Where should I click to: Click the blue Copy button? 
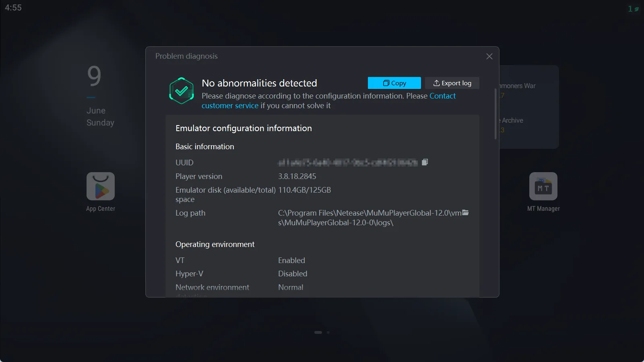point(394,83)
